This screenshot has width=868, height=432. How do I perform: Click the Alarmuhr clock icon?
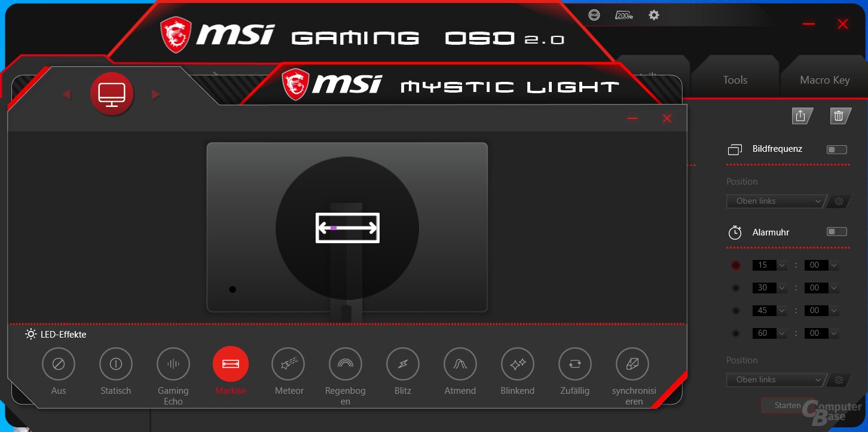click(735, 232)
